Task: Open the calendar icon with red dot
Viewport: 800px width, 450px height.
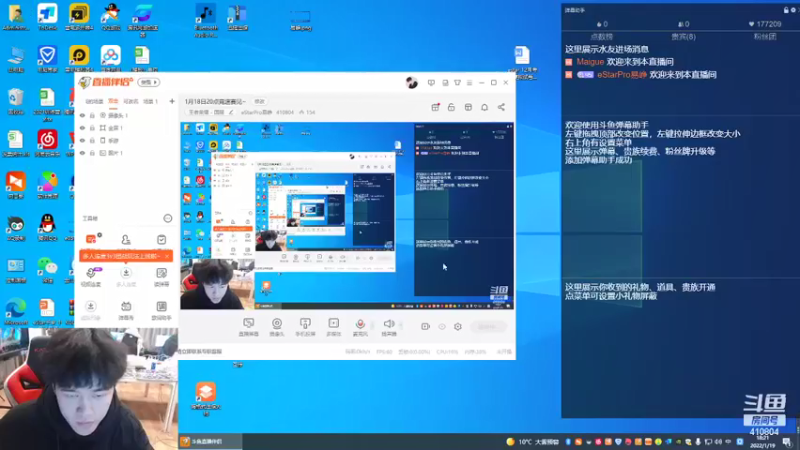Action: 435,107
